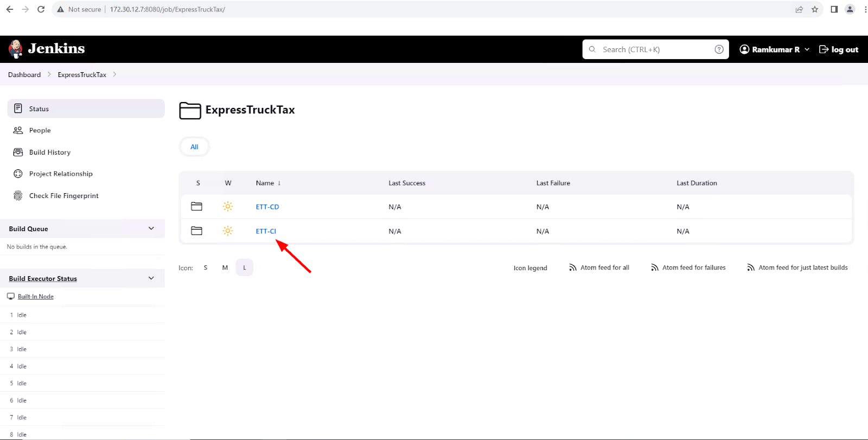Click the Not secure warning icon

point(61,9)
